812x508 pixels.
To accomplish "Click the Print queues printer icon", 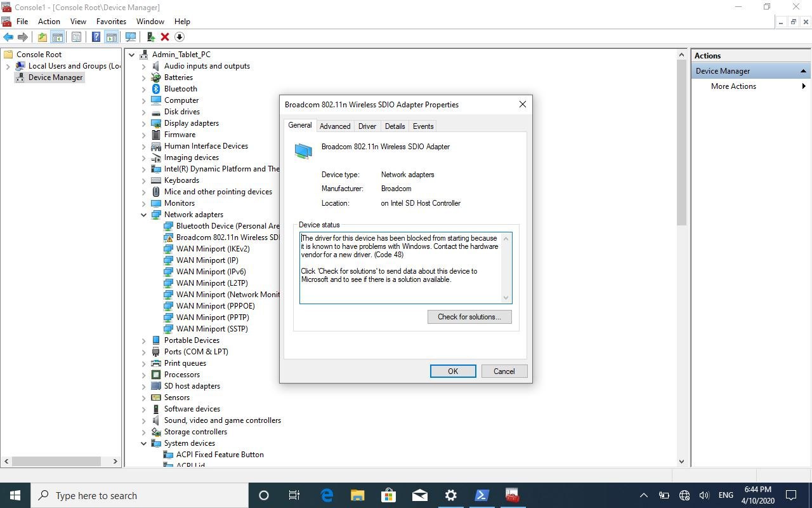I will [x=156, y=363].
